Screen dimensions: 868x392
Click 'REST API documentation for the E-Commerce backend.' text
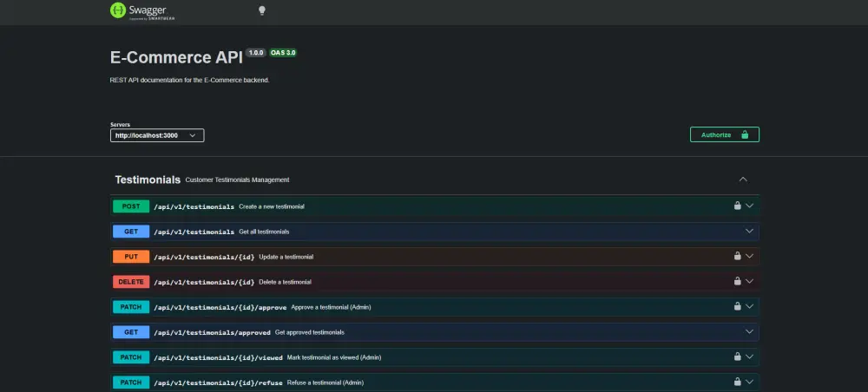[x=189, y=80]
